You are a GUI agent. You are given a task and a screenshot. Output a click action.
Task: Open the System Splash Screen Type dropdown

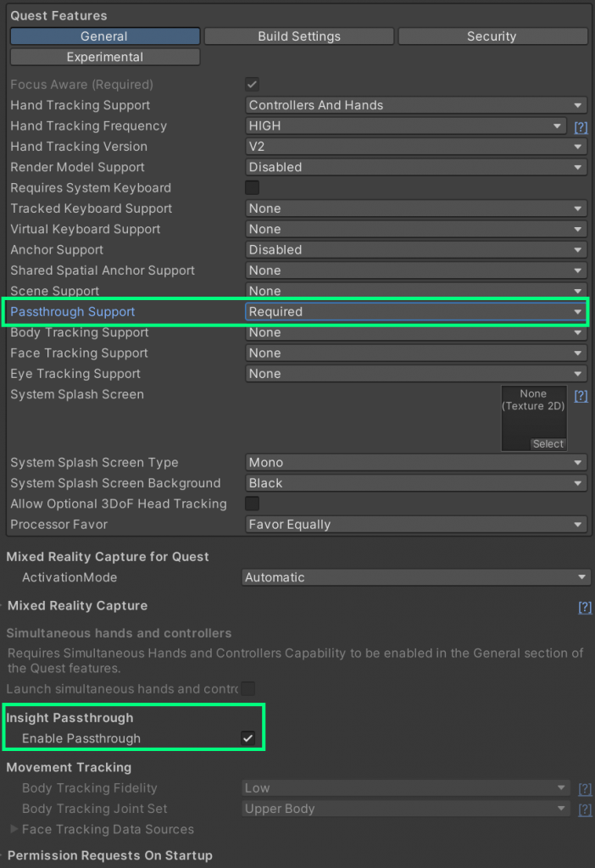pyautogui.click(x=415, y=462)
